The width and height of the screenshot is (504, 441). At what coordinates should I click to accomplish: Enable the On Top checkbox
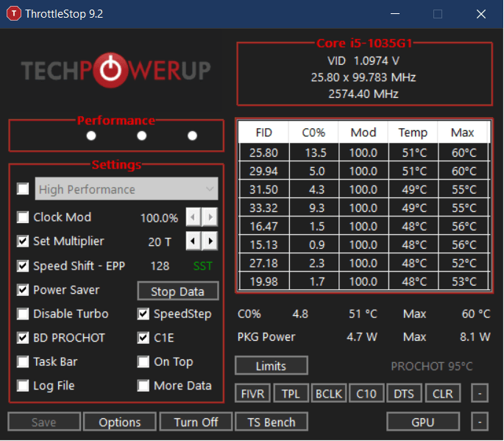click(x=143, y=361)
